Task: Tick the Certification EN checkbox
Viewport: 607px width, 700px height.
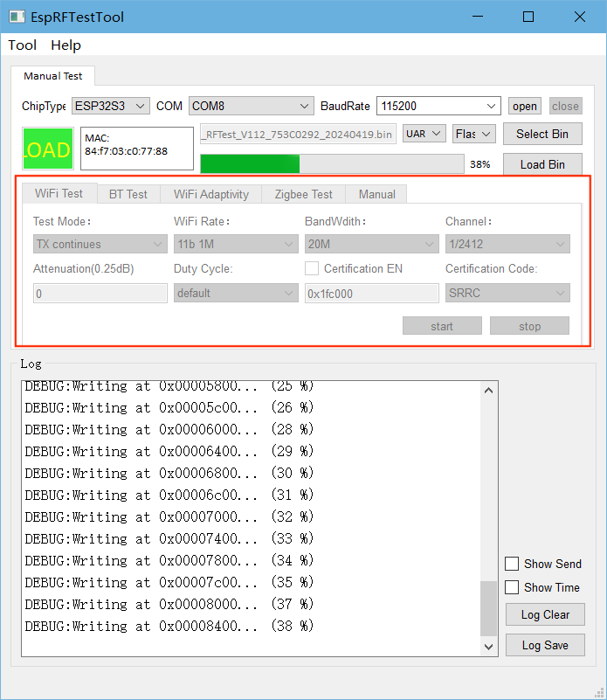Action: tap(312, 268)
